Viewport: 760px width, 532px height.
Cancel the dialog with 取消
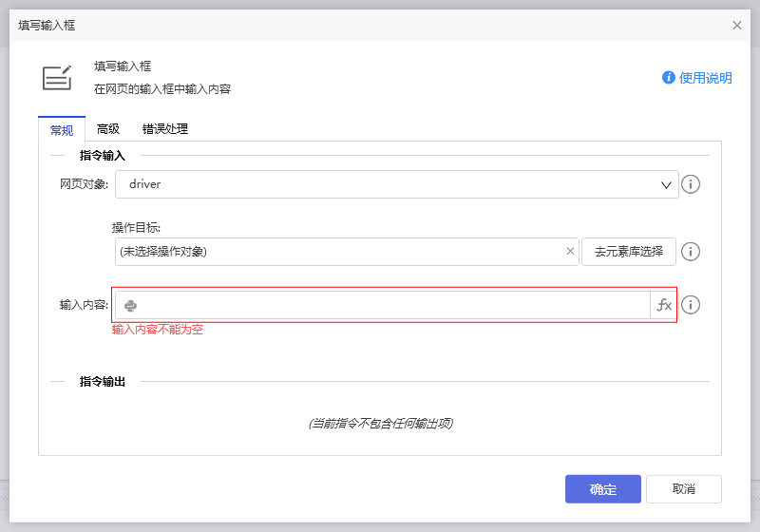pos(683,489)
